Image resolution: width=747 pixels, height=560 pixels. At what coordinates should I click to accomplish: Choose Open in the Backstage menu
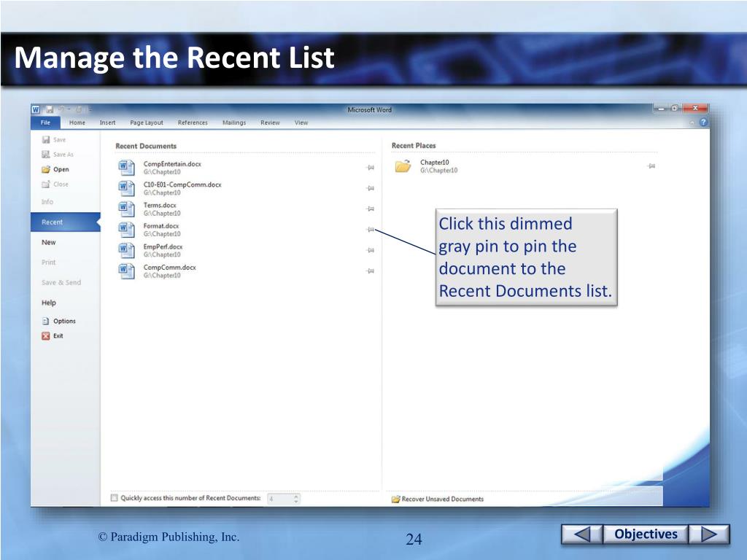(x=55, y=169)
